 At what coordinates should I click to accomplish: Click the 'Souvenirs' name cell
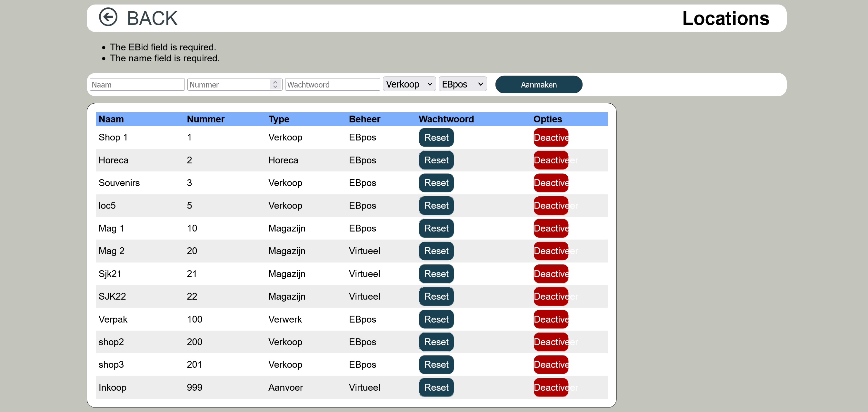click(119, 183)
